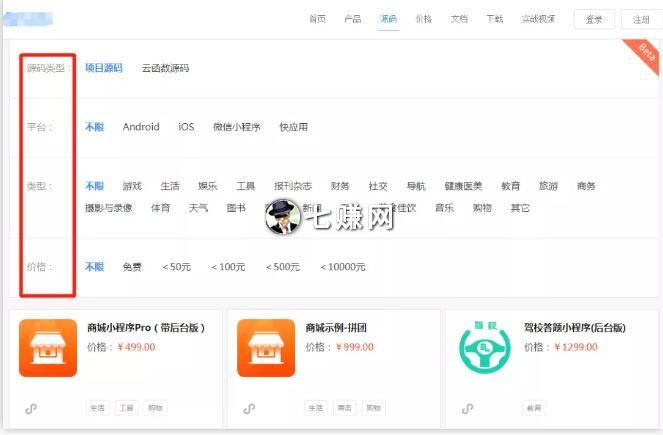This screenshot has width=663, height=435.
Task: Filter price under 500元
Action: tap(283, 267)
